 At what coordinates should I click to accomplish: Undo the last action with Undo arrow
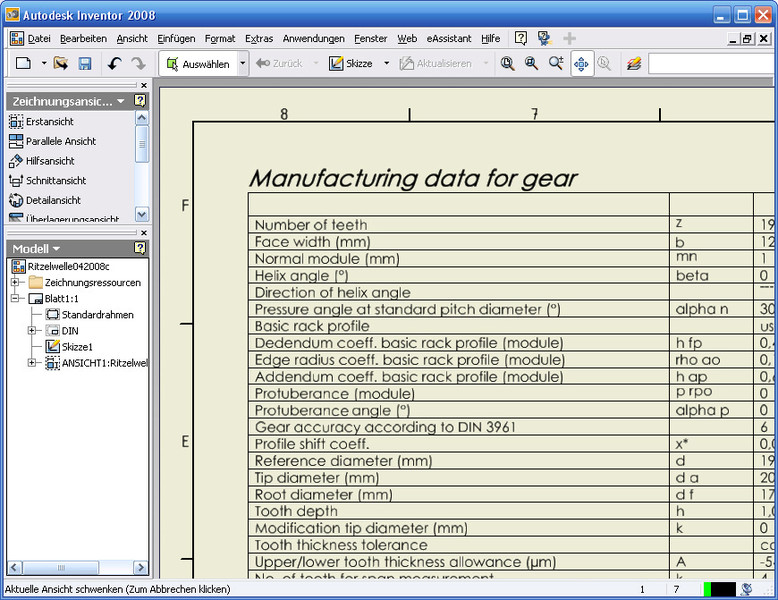tap(114, 63)
